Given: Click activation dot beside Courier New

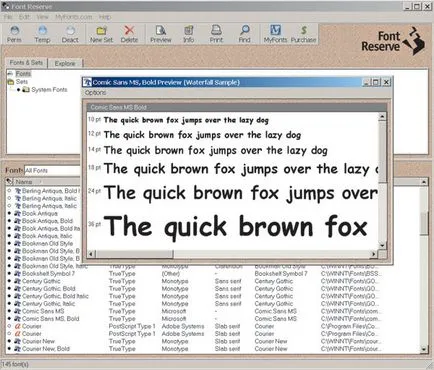Looking at the screenshot, I should coord(9,341).
